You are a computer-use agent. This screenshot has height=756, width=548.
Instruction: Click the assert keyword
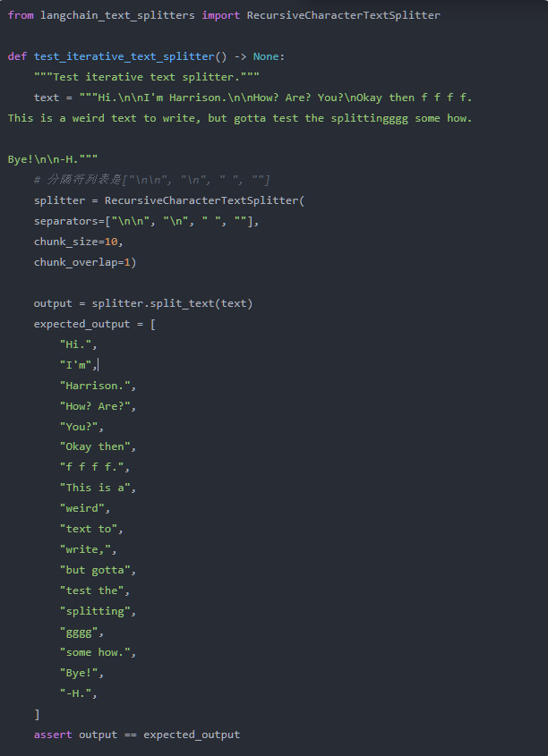53,735
